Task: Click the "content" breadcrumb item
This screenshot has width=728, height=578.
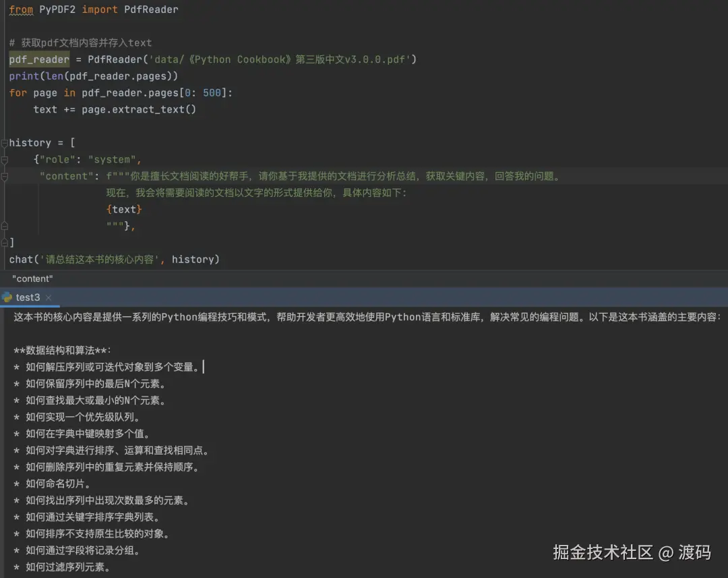Action: [x=32, y=279]
